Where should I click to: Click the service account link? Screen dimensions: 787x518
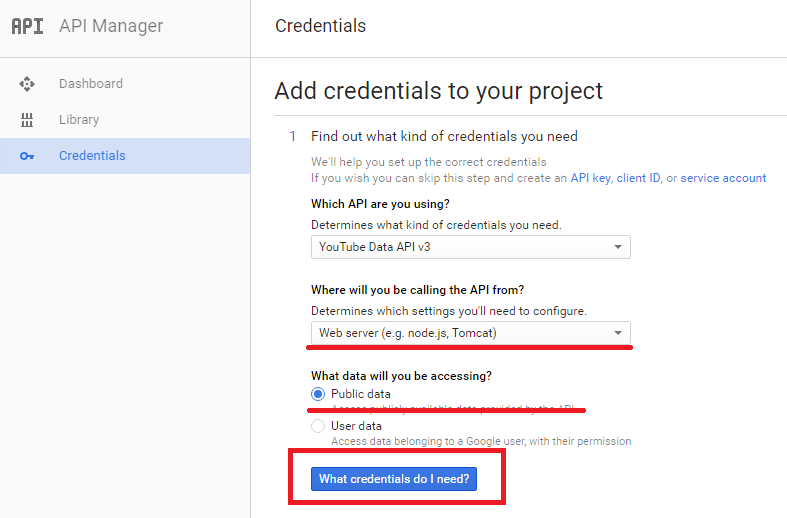723,178
